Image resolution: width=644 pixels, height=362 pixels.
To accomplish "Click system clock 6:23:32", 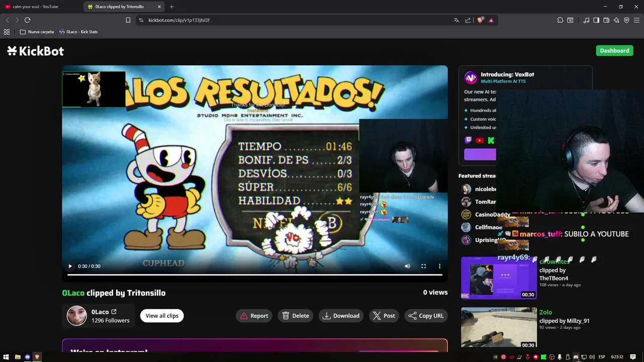I will pyautogui.click(x=617, y=357).
